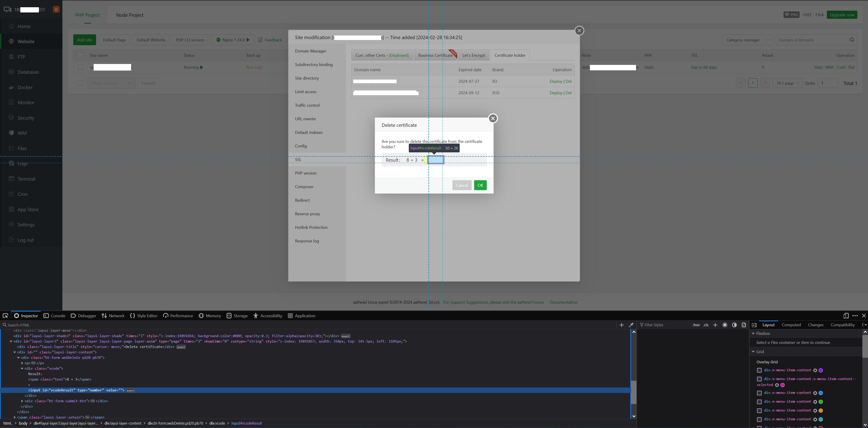Switch to the Node Project tab
Screen dimensions: 868x428
pyautogui.click(x=130, y=15)
